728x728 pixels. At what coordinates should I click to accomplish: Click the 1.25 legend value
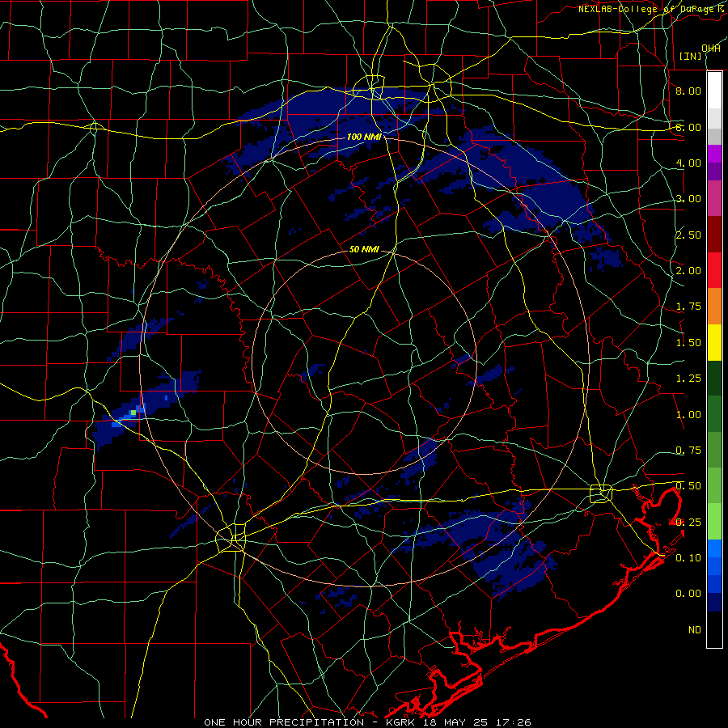click(688, 379)
